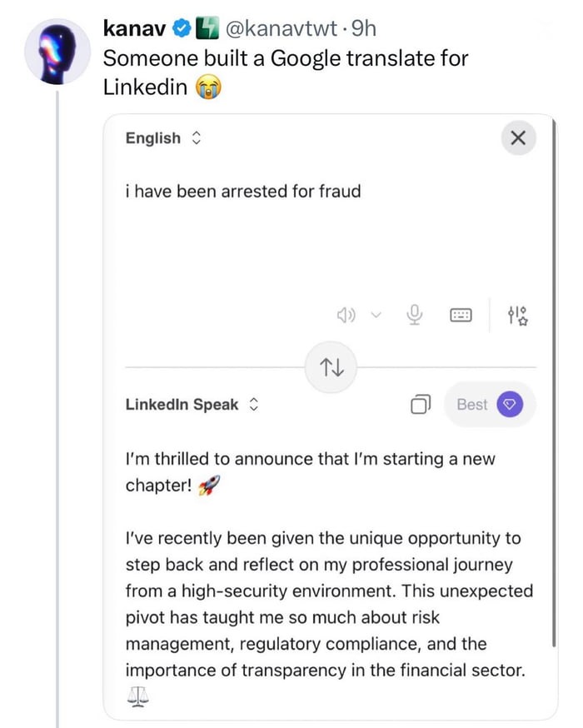Expand the chevron next to the speaker icon
The image size is (583, 728).
tap(376, 315)
